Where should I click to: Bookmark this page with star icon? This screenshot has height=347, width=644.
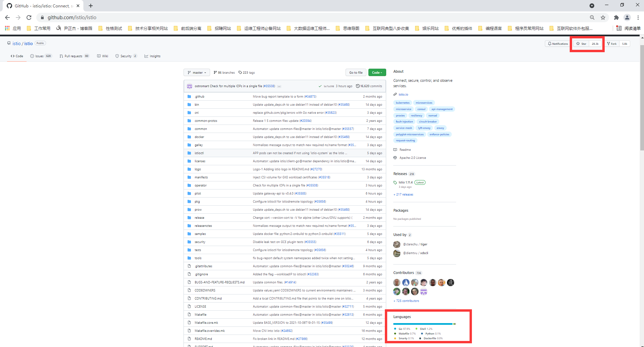click(603, 18)
